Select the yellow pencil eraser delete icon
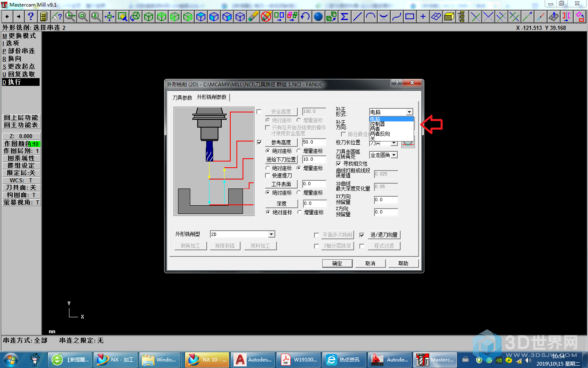 point(253,17)
